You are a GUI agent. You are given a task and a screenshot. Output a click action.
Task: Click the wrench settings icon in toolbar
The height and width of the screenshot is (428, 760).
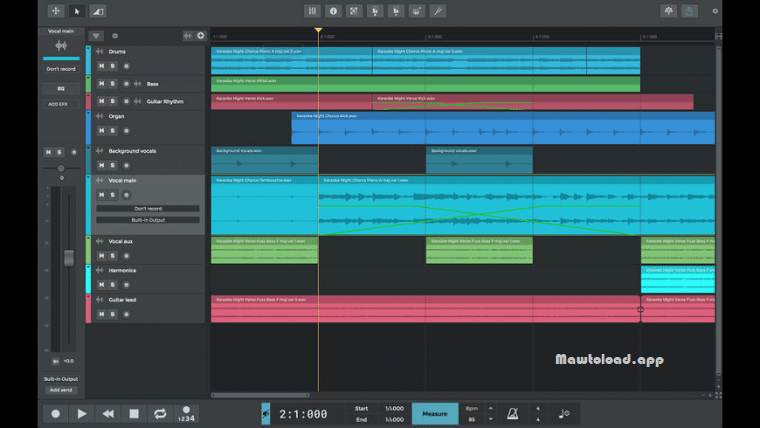point(438,11)
